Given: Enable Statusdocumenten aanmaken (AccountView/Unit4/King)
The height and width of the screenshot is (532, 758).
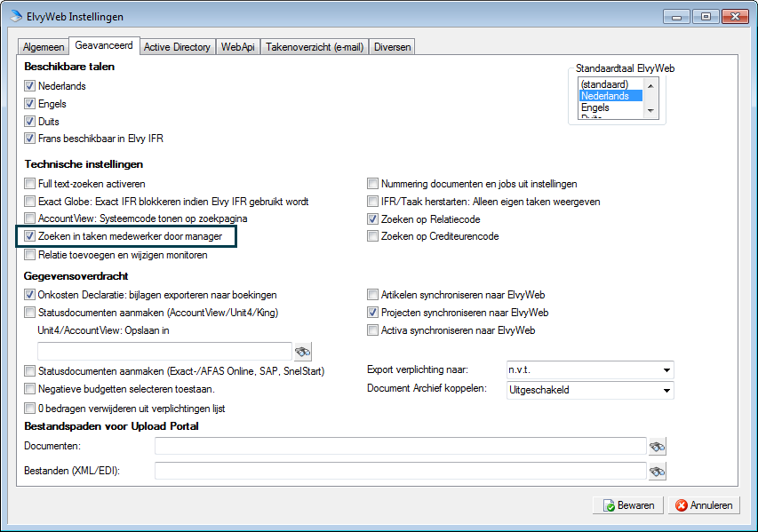Looking at the screenshot, I should click(x=30, y=313).
